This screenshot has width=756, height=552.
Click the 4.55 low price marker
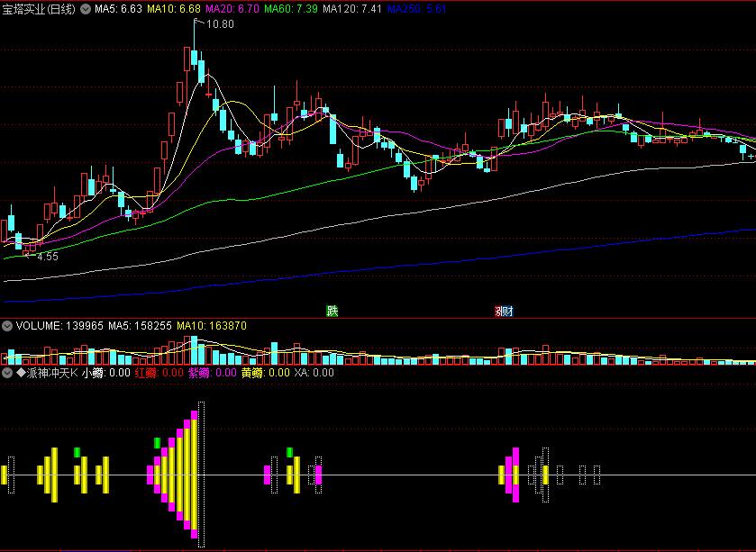[x=48, y=257]
